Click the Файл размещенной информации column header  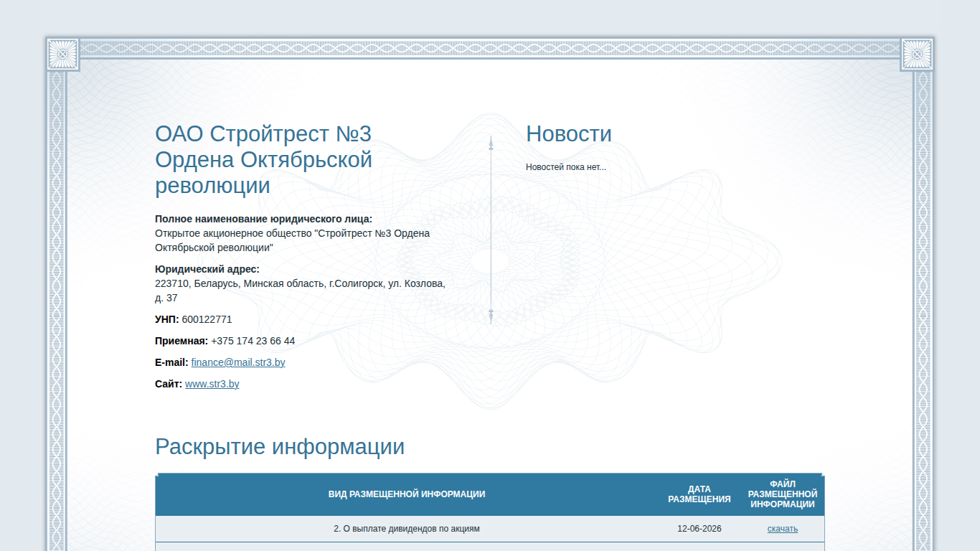[783, 494]
